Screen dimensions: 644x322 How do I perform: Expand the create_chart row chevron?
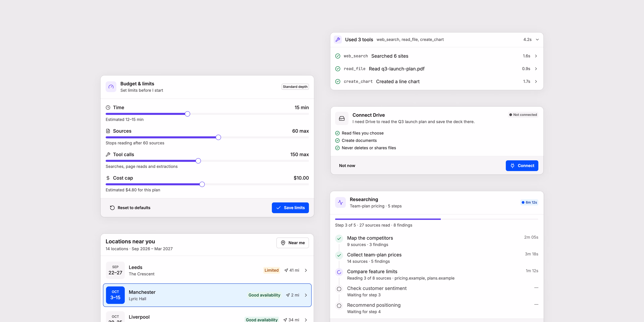[x=536, y=82]
